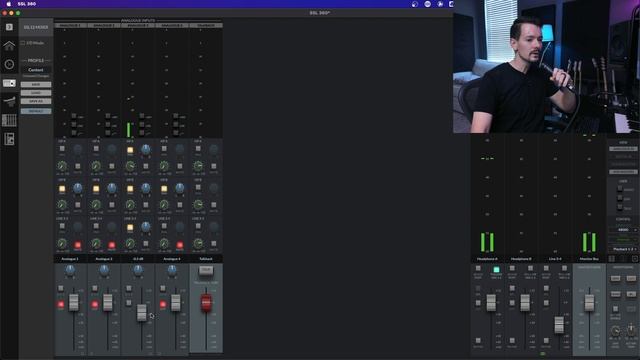640x360 pixels.
Task: Expand the sidebar with the arrow icon
Action: click(x=9, y=27)
